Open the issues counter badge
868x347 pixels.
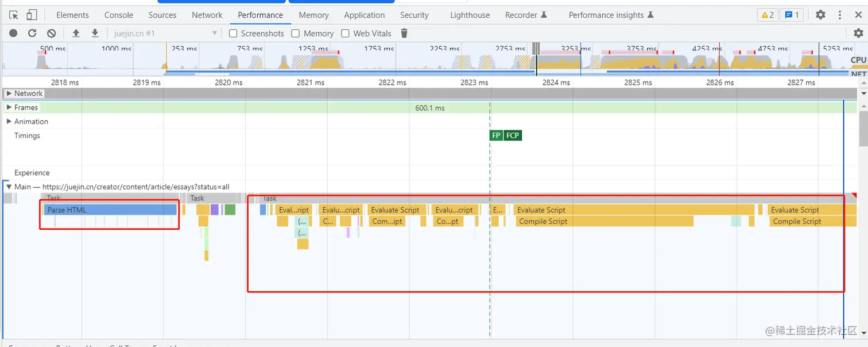792,15
